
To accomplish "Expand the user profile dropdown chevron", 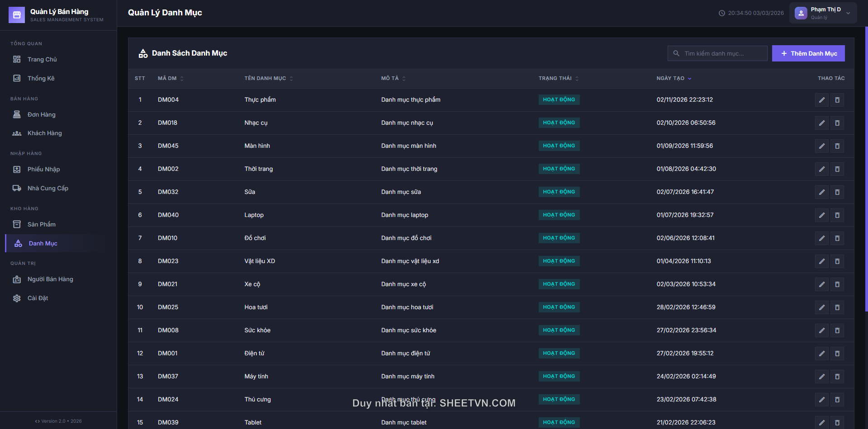I will tap(848, 13).
